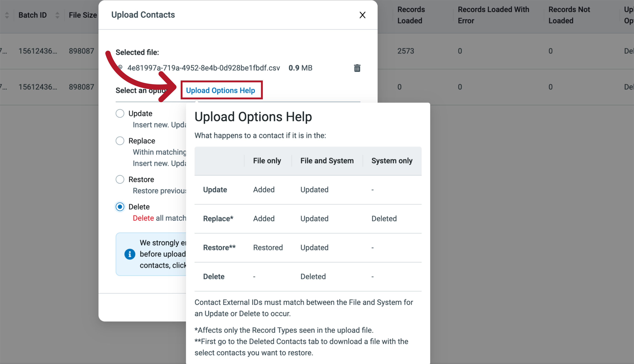The height and width of the screenshot is (364, 634).
Task: Click the Records Loaded column header
Action: click(411, 15)
